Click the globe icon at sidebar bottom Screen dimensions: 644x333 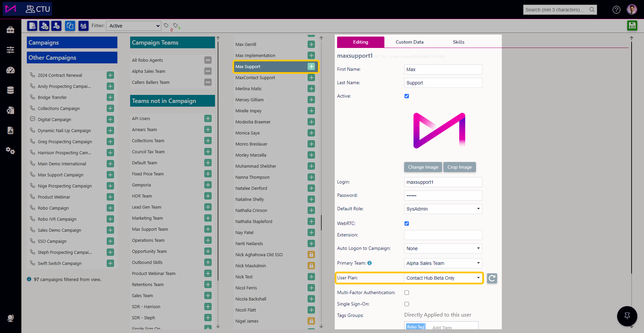click(x=10, y=318)
